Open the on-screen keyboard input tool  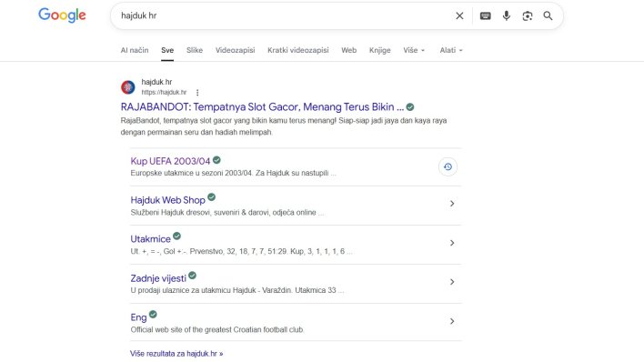click(486, 15)
